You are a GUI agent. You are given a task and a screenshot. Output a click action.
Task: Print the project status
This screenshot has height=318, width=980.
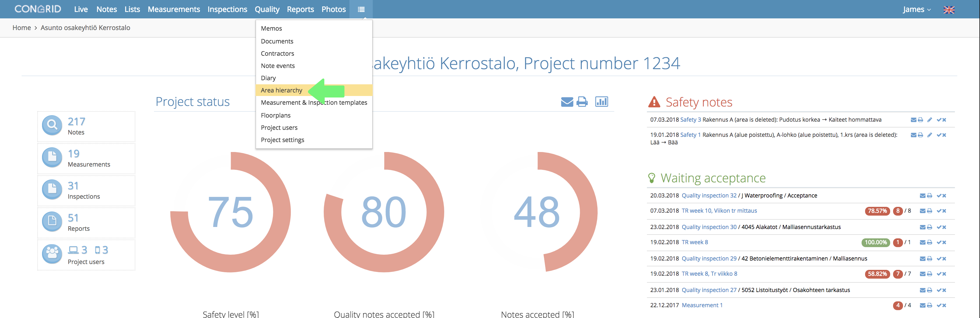(x=582, y=102)
